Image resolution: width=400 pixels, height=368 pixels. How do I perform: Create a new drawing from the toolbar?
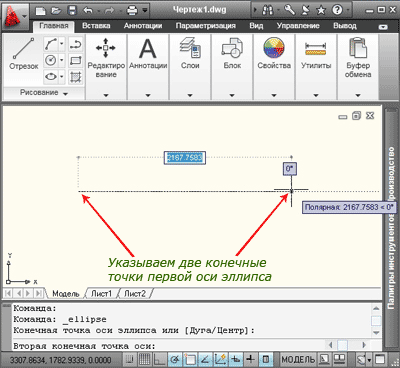pos(41,11)
